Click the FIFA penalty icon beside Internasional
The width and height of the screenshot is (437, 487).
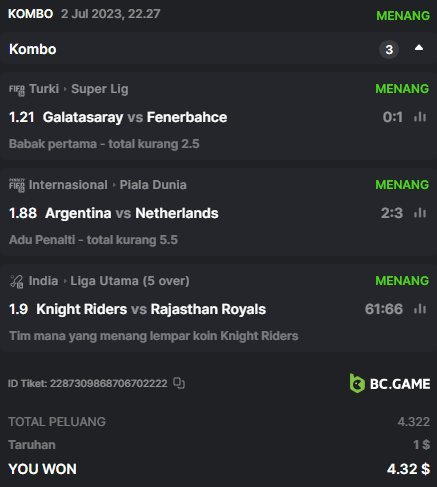pos(17,185)
